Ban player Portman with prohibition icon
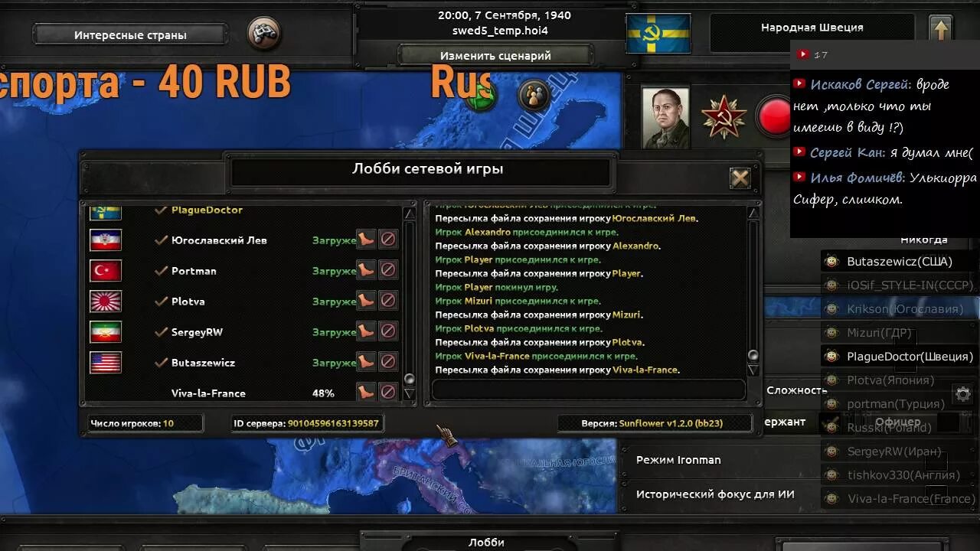Image resolution: width=980 pixels, height=551 pixels. pos(388,270)
